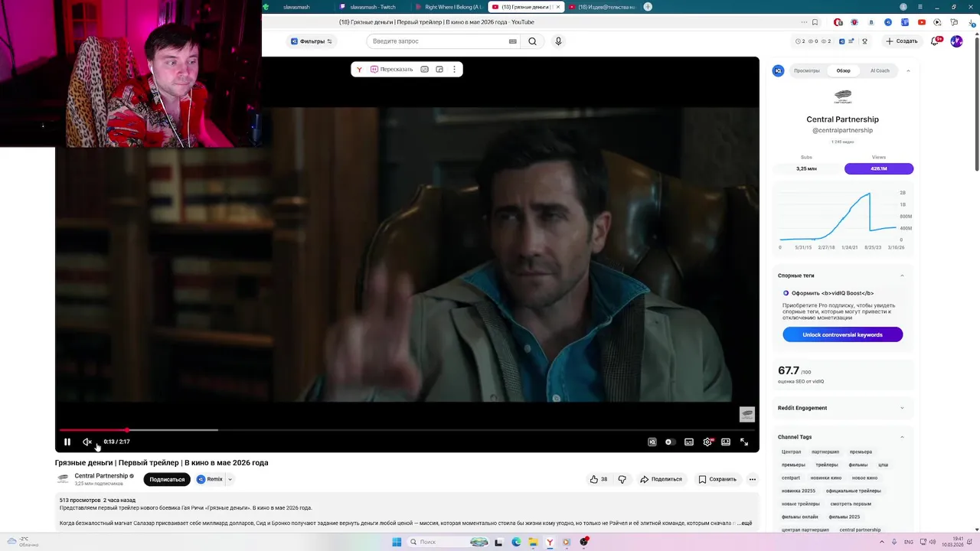Open the Central Partnership channel avatar

63,479
